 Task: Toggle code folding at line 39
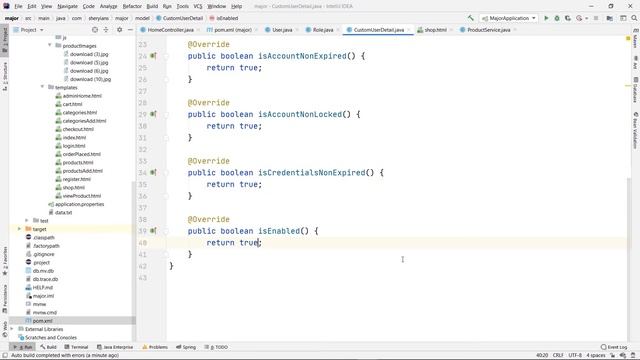(x=166, y=231)
